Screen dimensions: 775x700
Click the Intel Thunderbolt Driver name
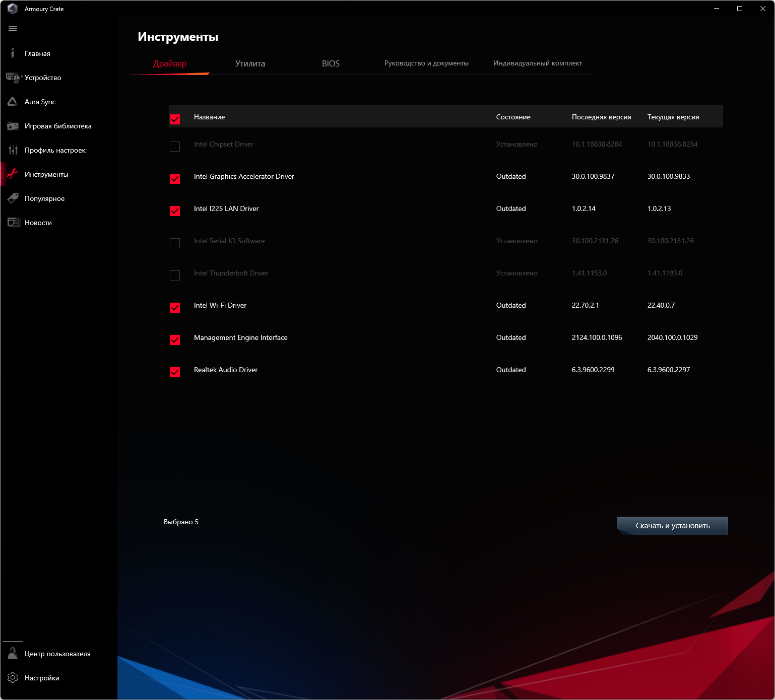tap(231, 273)
